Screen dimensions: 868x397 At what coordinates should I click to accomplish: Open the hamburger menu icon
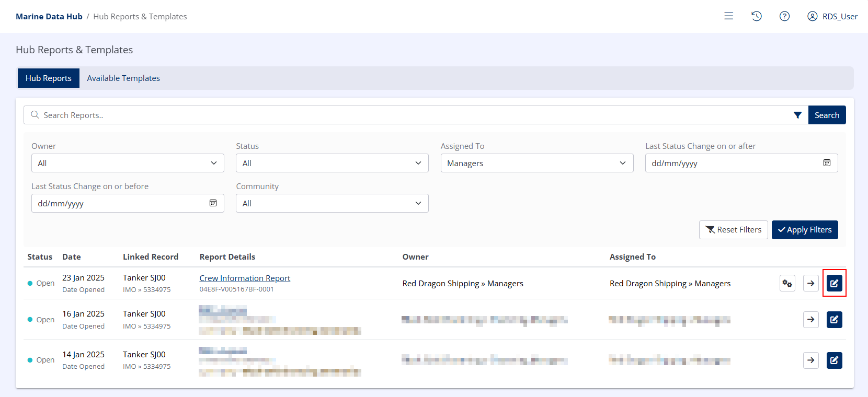tap(728, 16)
